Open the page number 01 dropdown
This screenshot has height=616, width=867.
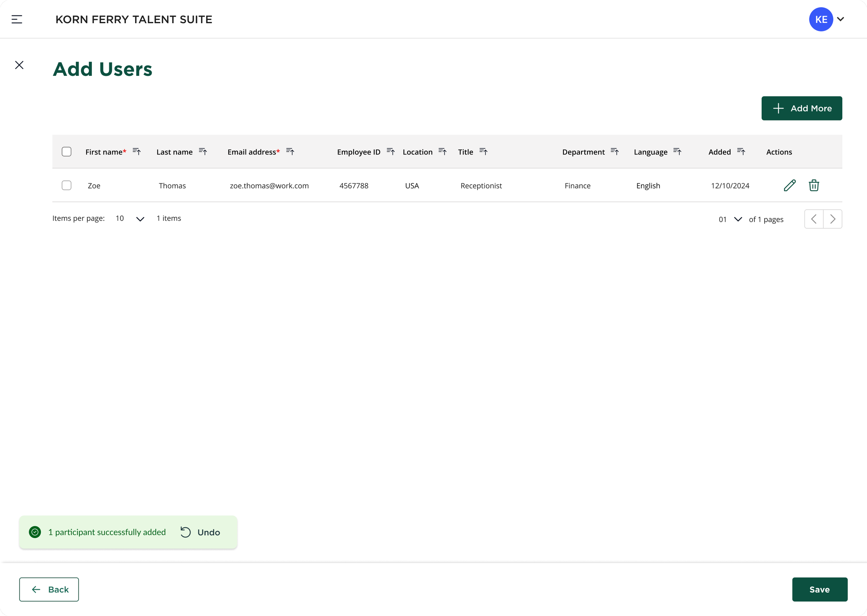point(738,219)
